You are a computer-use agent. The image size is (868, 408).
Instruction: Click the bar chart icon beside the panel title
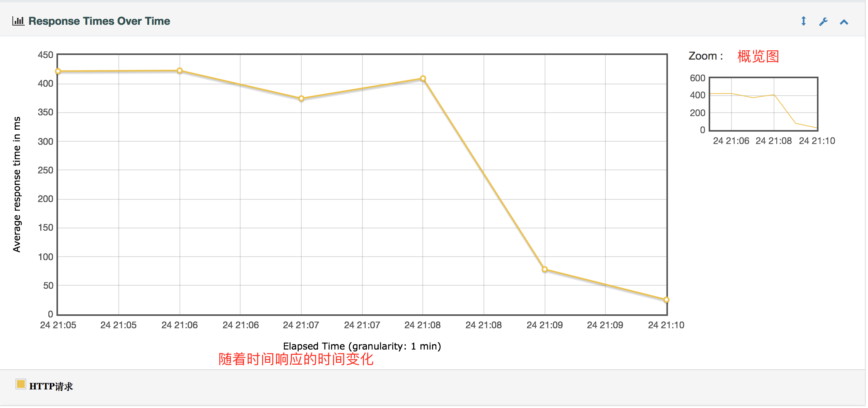click(x=18, y=21)
